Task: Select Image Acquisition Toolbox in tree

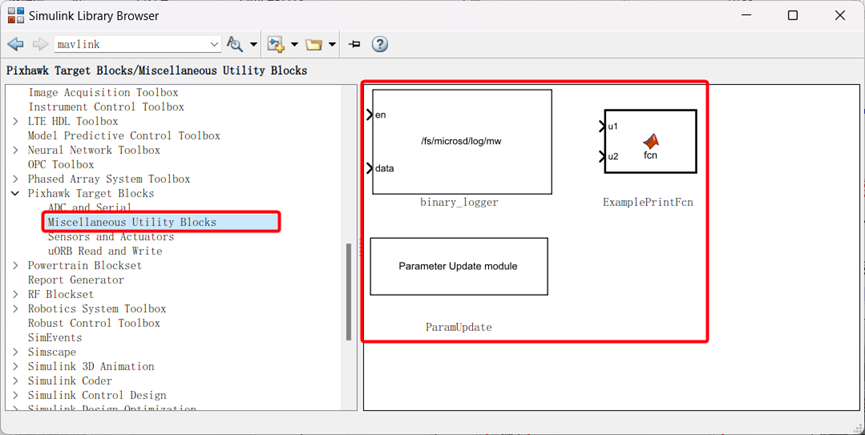Action: (x=103, y=93)
